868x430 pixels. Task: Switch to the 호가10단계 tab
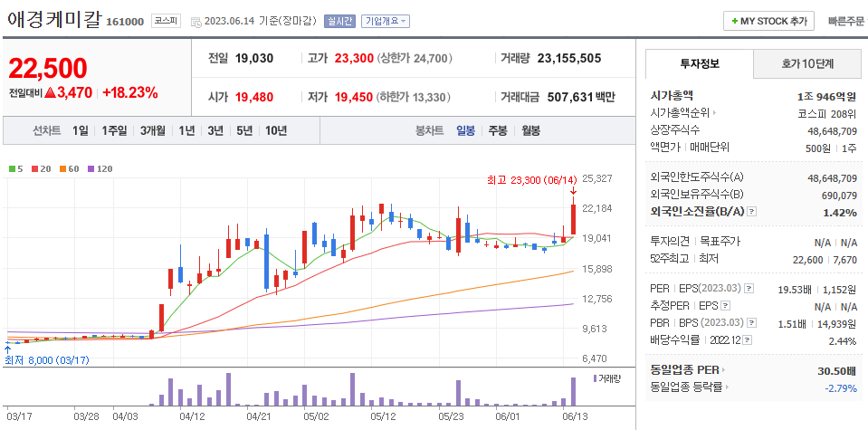click(807, 63)
